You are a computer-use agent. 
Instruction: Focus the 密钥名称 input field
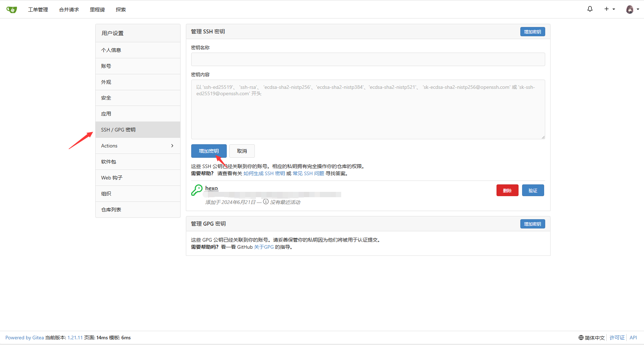click(x=368, y=59)
